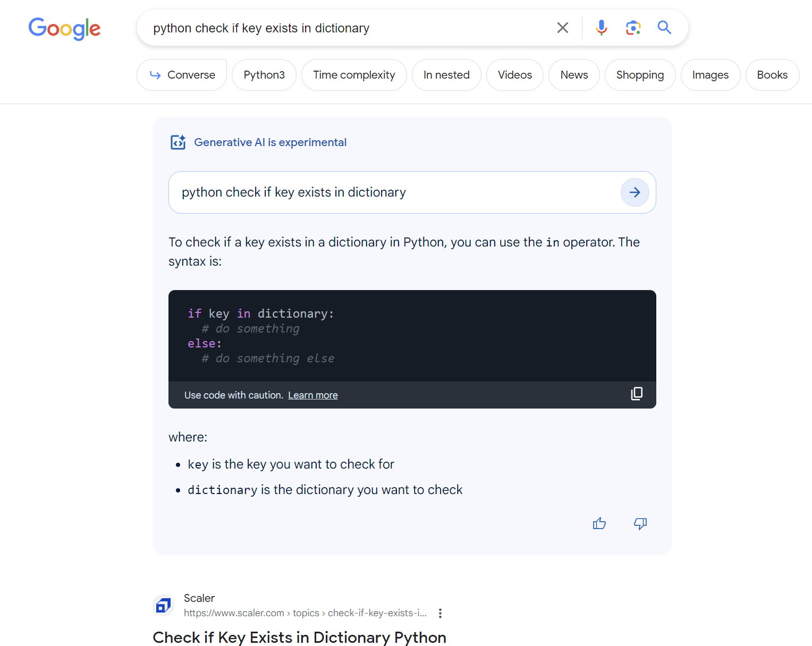The width and height of the screenshot is (812, 646).
Task: Click the Generative AI sparkle icon
Action: point(178,142)
